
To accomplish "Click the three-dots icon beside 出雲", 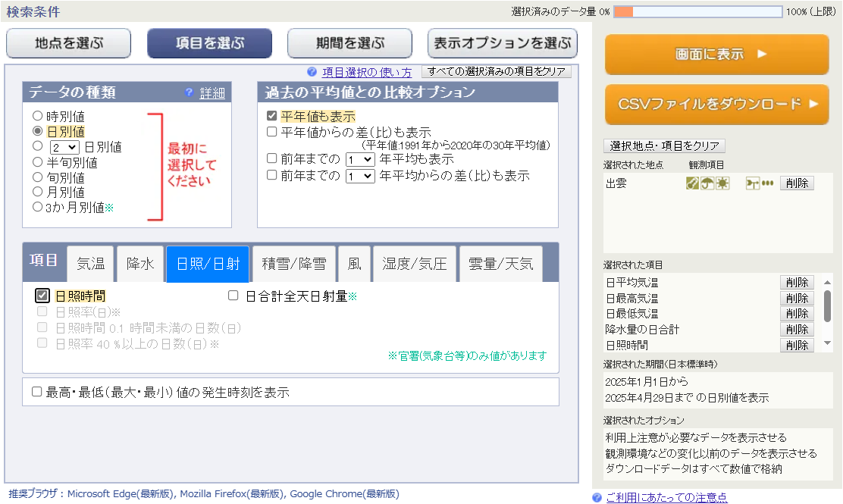I will point(768,183).
